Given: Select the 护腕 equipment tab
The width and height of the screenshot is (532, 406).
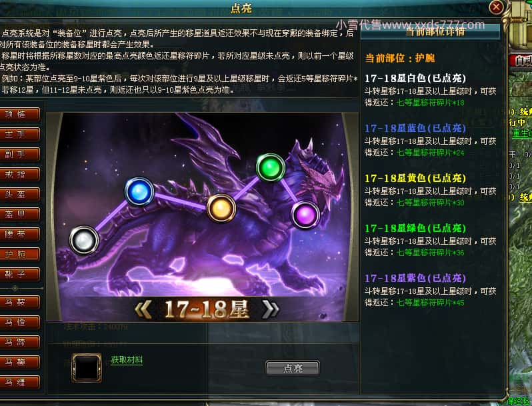Looking at the screenshot, I should click(x=19, y=254).
